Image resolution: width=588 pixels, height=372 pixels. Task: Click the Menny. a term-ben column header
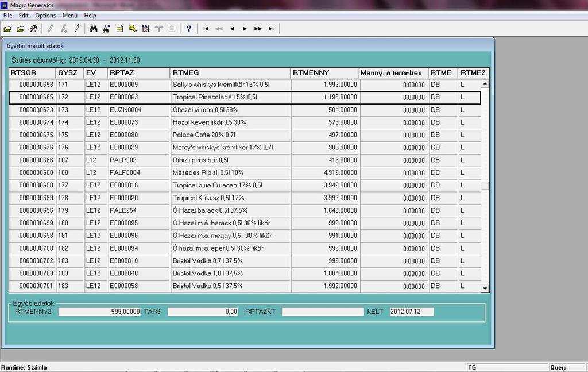click(x=394, y=73)
